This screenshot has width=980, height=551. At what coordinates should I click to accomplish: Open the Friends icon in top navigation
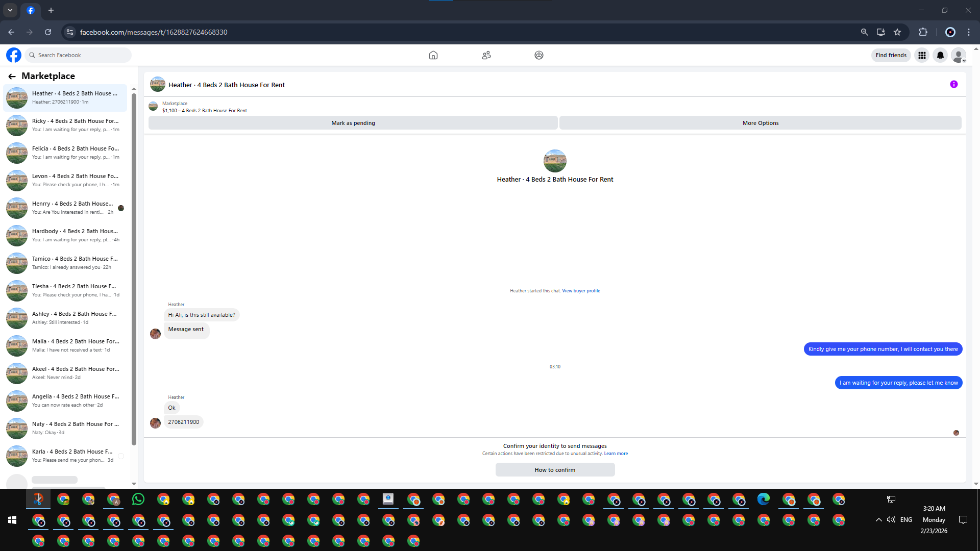coord(486,55)
